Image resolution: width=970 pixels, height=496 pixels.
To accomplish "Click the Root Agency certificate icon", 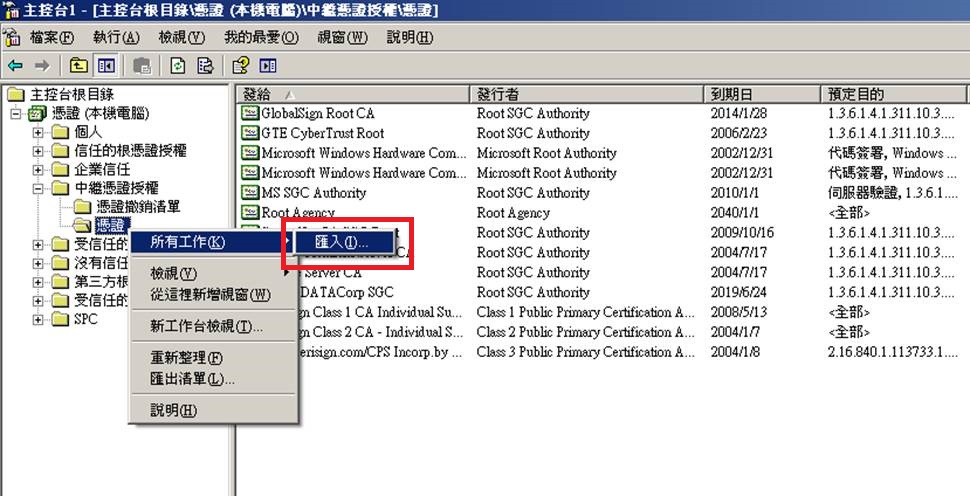I will coord(250,212).
